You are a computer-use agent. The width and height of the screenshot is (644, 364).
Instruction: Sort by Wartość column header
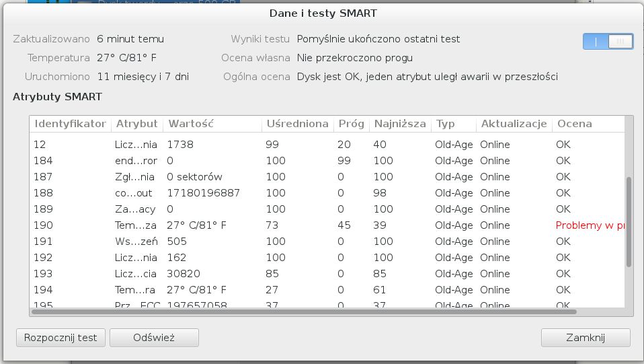coord(212,124)
